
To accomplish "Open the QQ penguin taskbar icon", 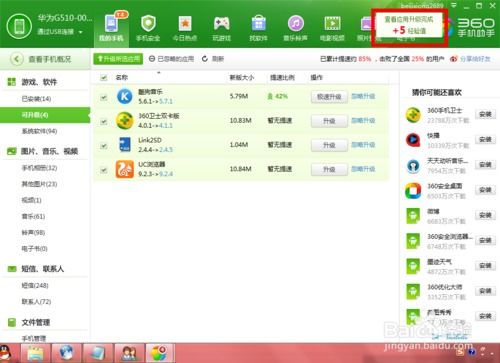I will (6, 353).
